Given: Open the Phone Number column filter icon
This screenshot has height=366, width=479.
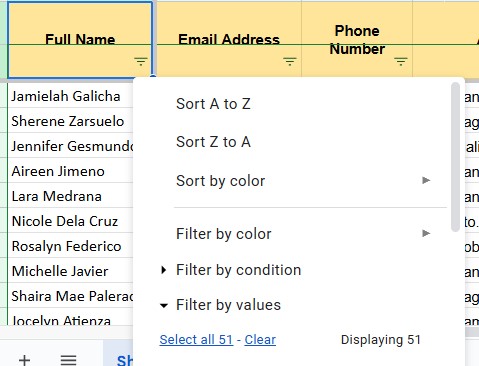Looking at the screenshot, I should point(401,61).
